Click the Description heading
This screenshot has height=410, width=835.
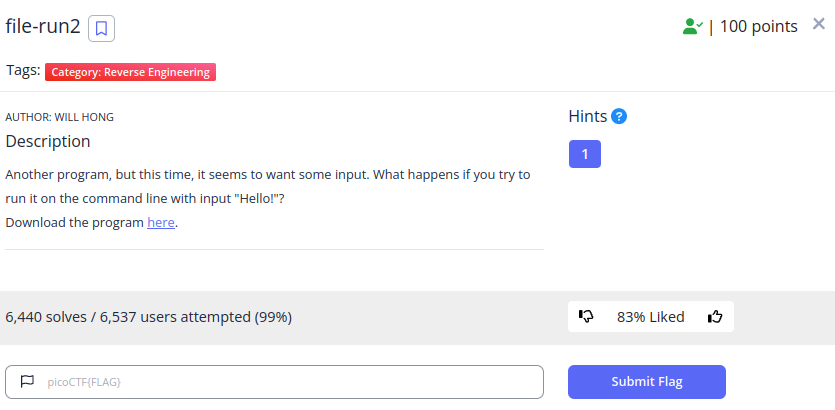click(x=48, y=142)
